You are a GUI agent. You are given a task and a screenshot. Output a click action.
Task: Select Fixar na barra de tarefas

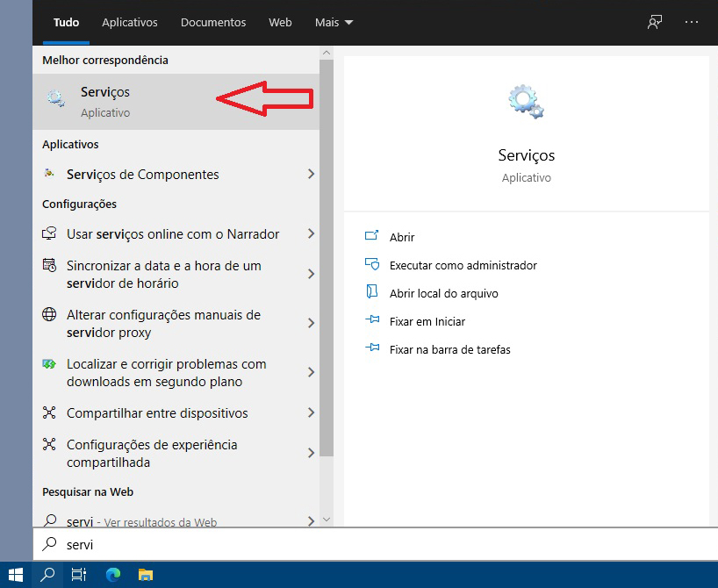click(x=449, y=349)
